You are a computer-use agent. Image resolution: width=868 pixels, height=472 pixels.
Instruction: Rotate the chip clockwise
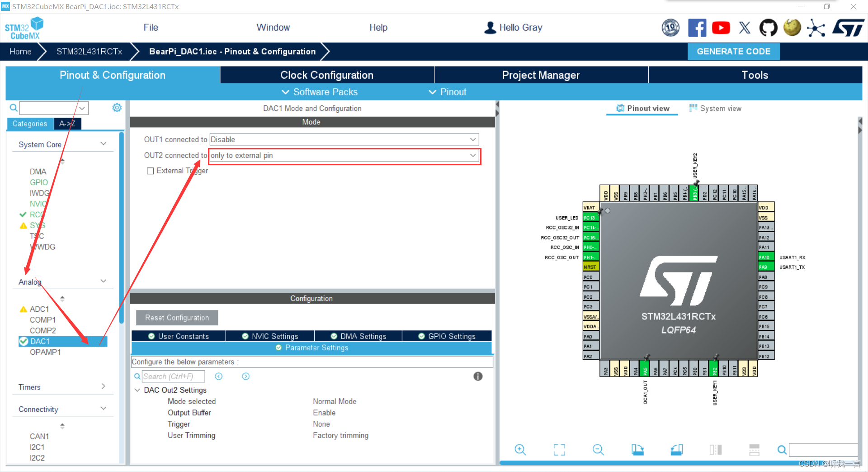coord(637,449)
